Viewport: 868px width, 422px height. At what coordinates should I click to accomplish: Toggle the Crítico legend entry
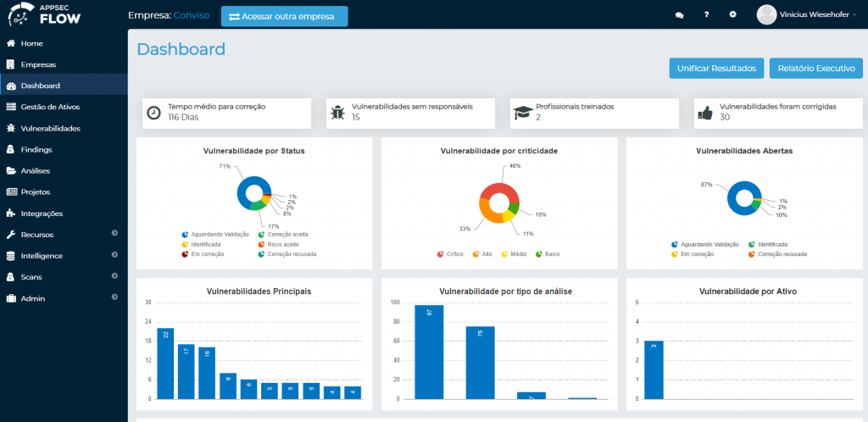[449, 254]
